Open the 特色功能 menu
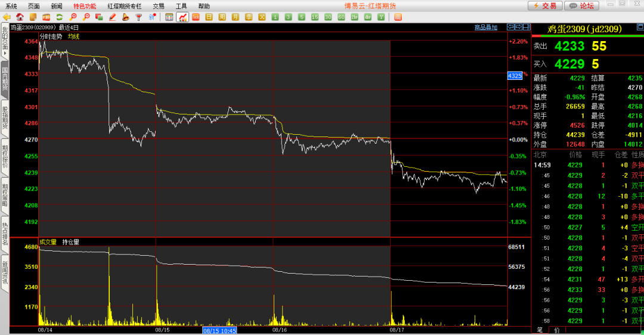This screenshot has width=644, height=335. click(84, 5)
